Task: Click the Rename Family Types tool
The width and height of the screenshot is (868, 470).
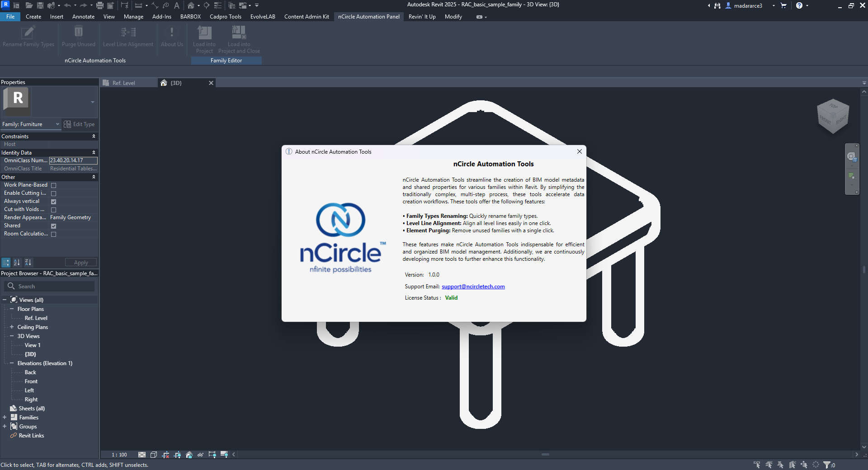Action: 28,37
